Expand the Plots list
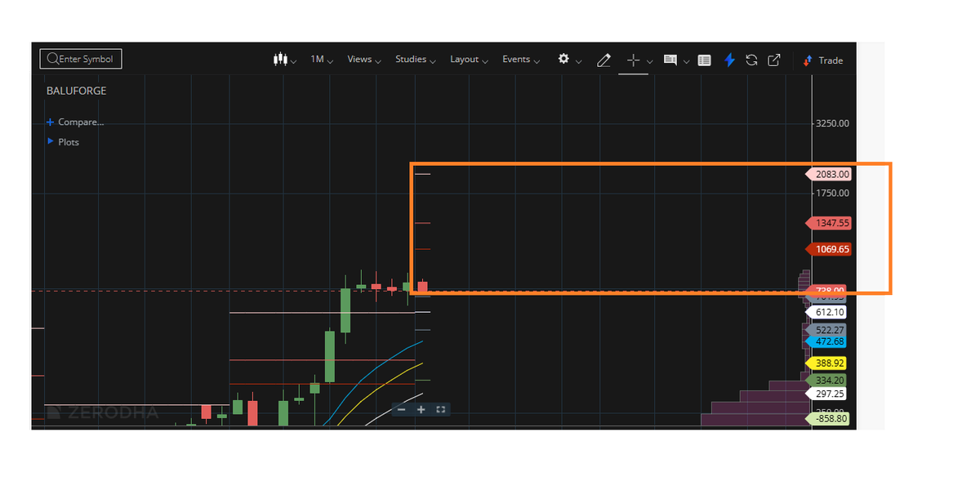Image resolution: width=980 pixels, height=481 pixels. coord(63,142)
